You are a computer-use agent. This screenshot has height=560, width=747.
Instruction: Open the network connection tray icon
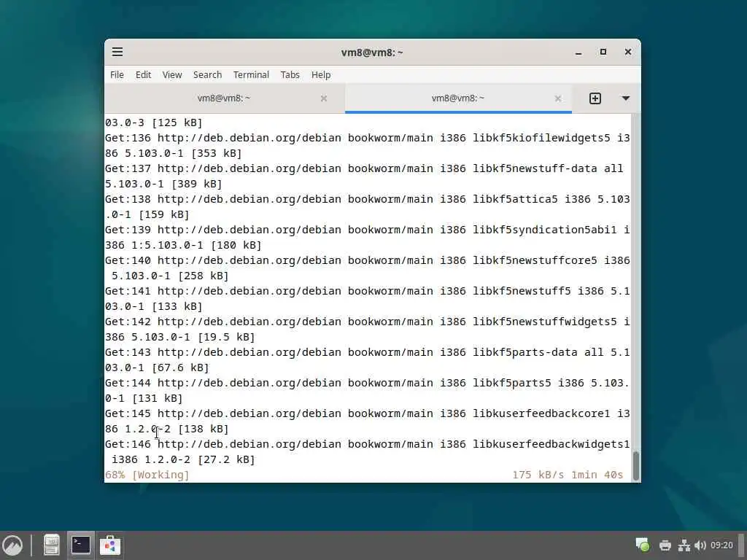tap(684, 545)
